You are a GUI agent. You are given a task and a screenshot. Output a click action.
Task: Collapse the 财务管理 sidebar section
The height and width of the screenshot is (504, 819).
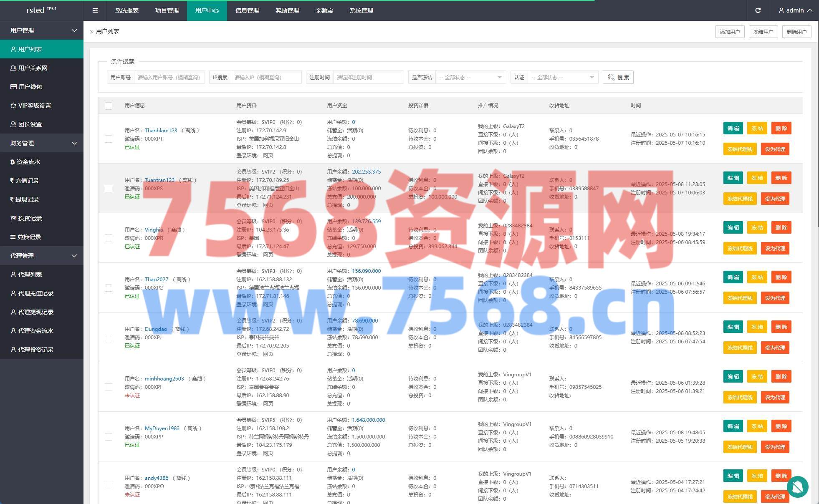pos(42,143)
